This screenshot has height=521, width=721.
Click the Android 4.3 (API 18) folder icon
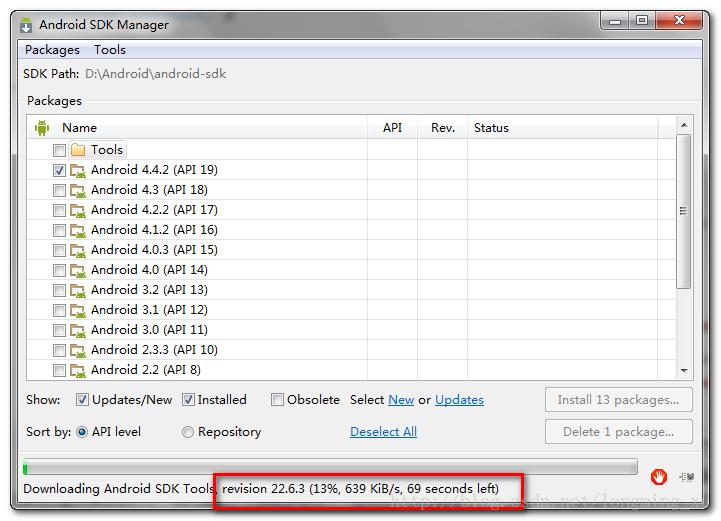78,190
